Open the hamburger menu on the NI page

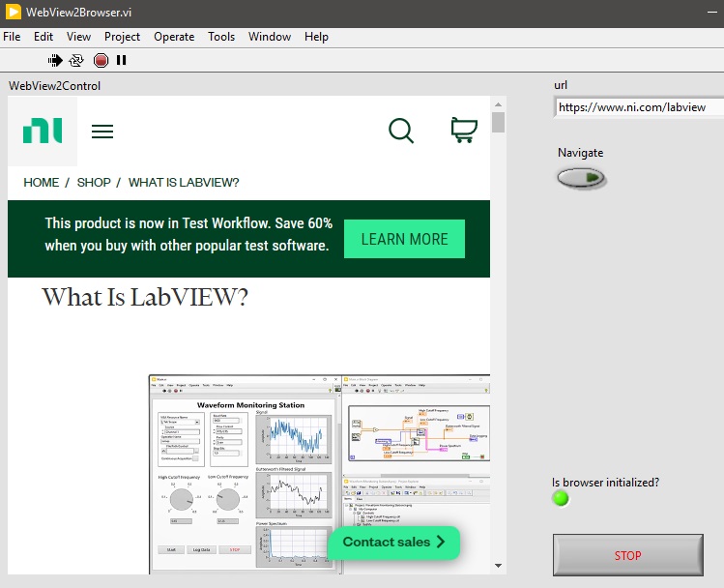tap(102, 132)
